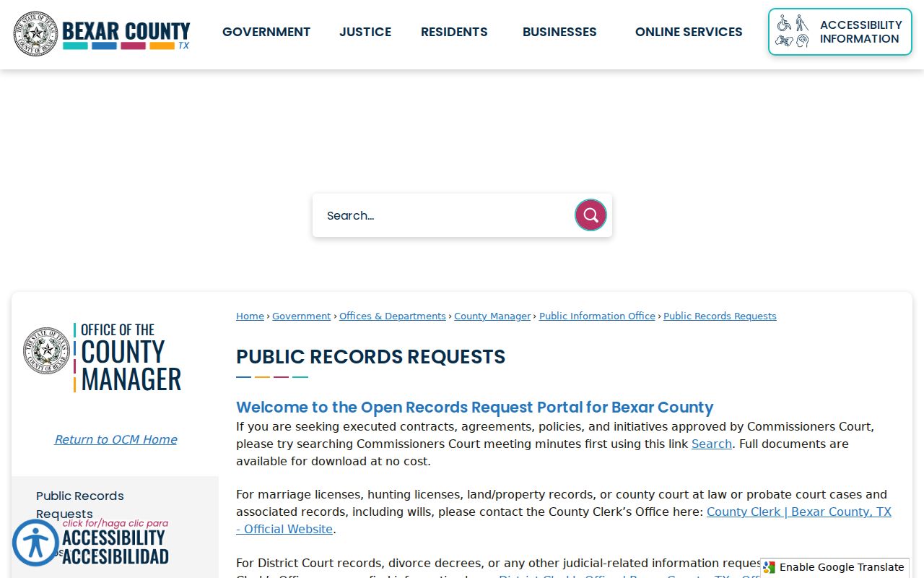The height and width of the screenshot is (578, 924).
Task: Open County Manager breadcrumb link
Action: pos(492,316)
